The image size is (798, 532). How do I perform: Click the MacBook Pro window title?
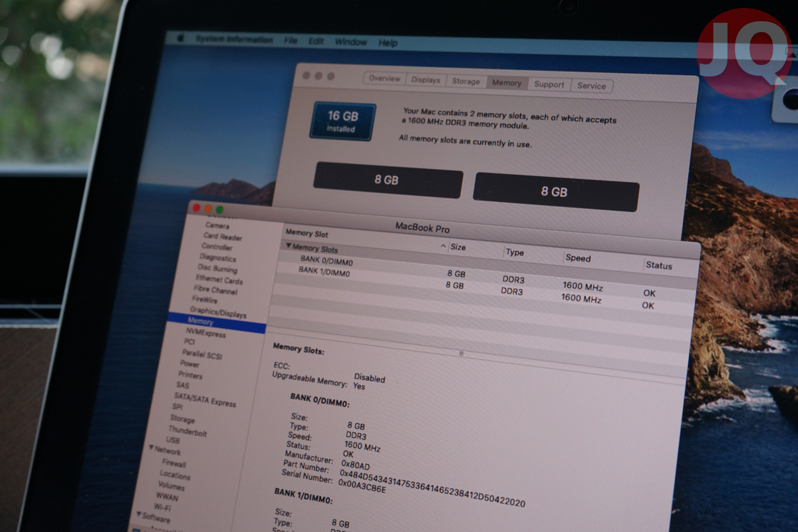tap(422, 227)
